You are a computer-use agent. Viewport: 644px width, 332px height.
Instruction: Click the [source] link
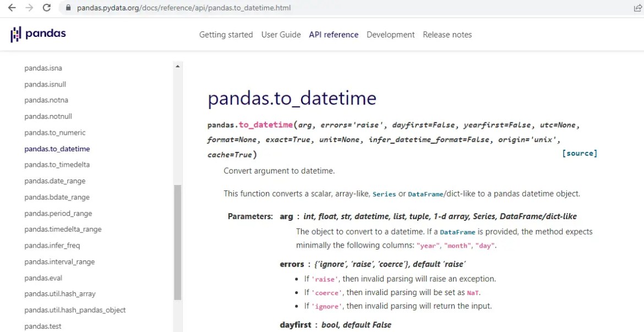click(580, 153)
